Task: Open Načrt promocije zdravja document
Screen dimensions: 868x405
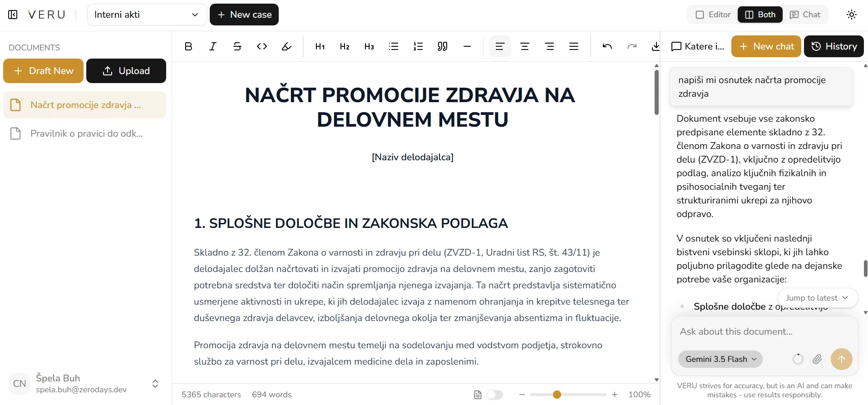Action: pos(85,105)
